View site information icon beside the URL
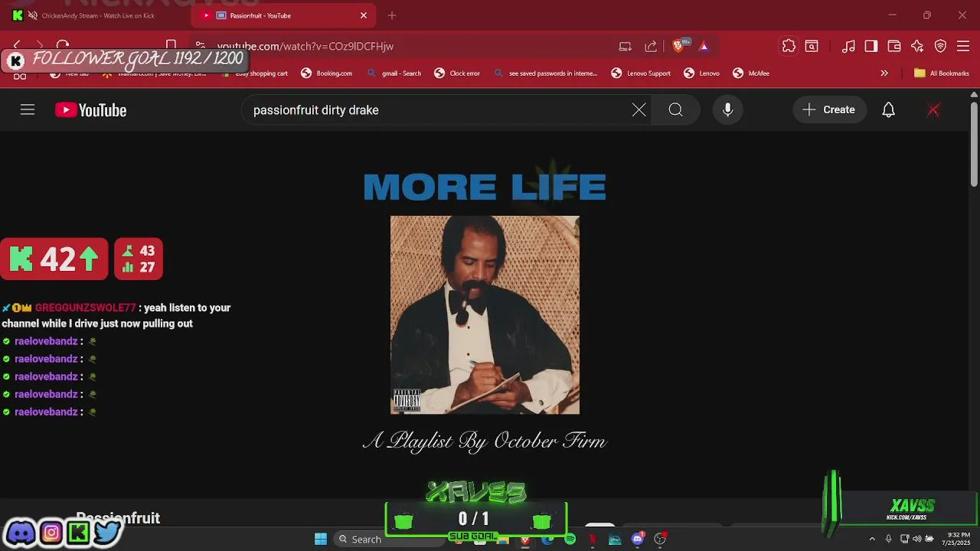 tap(200, 46)
